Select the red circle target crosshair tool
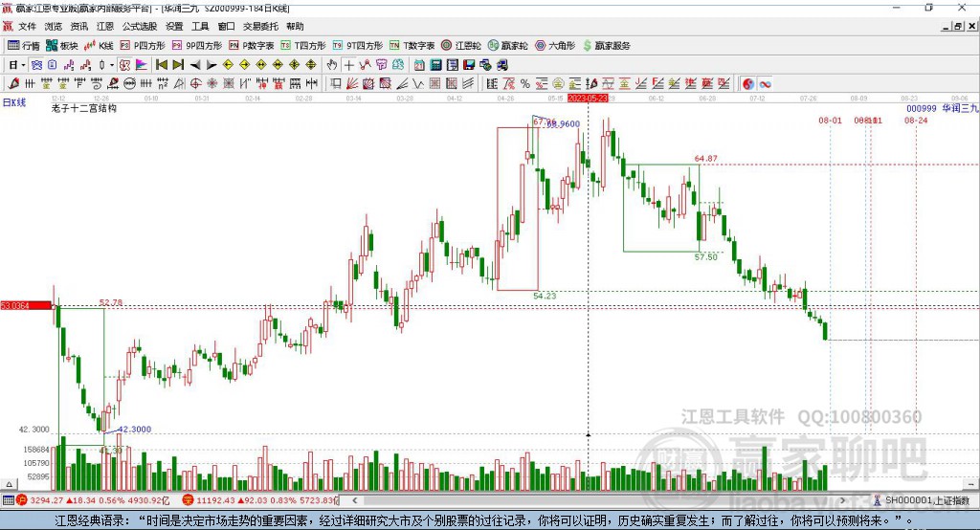 (x=195, y=84)
